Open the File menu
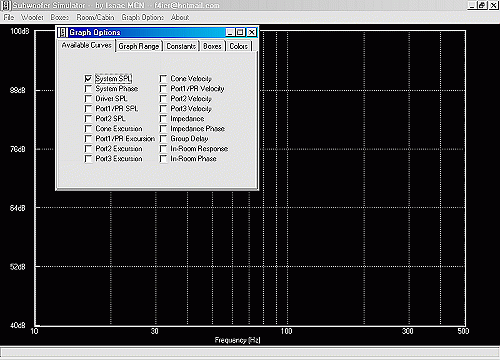 pyautogui.click(x=9, y=17)
